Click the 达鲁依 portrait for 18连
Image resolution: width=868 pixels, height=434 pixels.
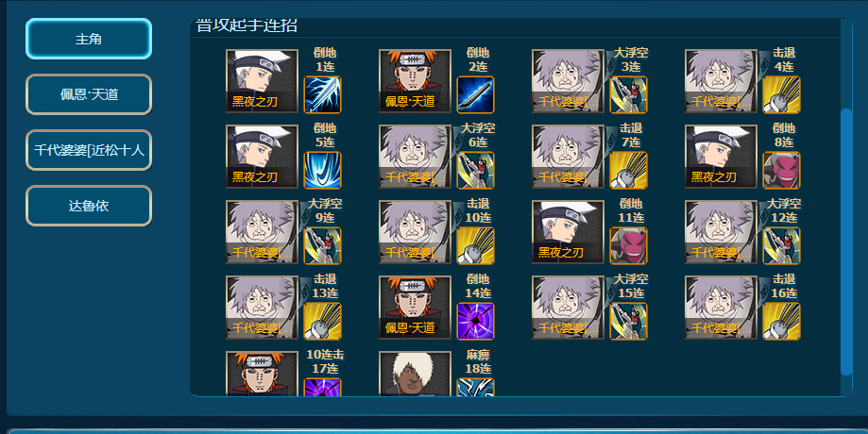coord(415,374)
